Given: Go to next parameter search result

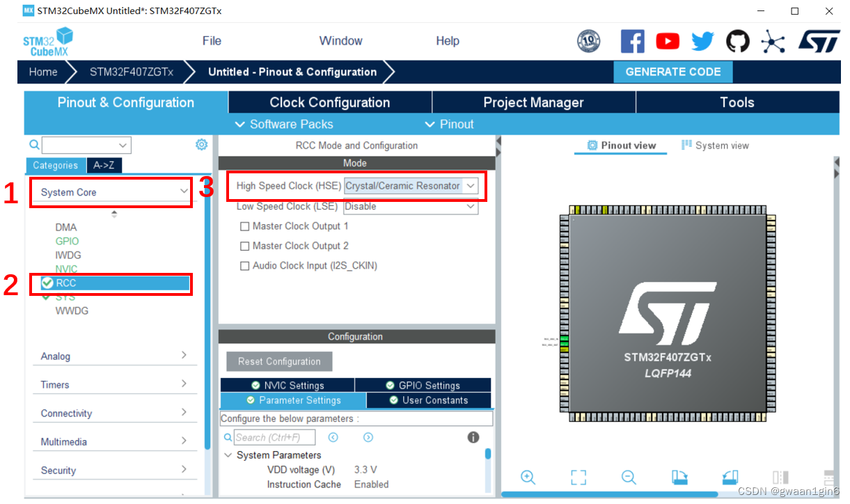Looking at the screenshot, I should 368,437.
